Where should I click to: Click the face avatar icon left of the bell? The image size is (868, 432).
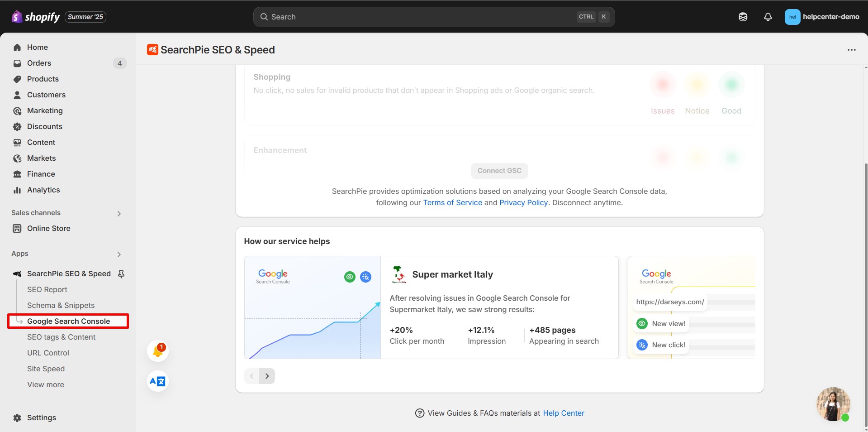point(743,17)
